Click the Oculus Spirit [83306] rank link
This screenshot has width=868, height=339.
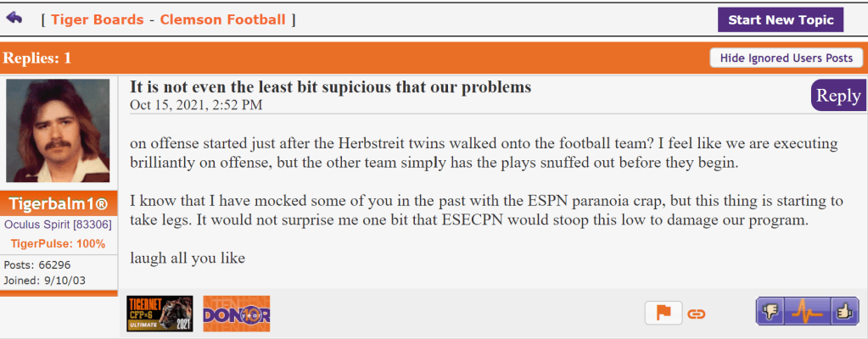[x=59, y=225]
